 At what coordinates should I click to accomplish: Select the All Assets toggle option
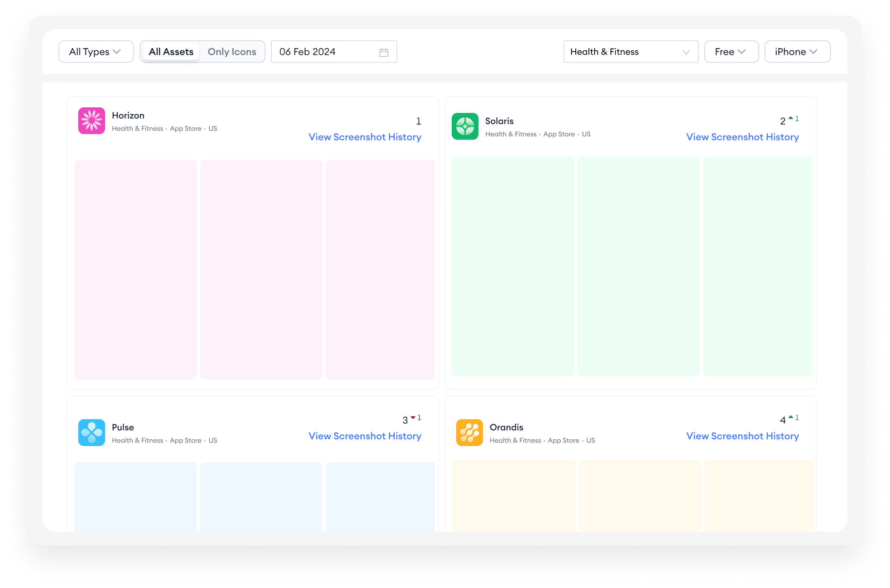pos(171,52)
